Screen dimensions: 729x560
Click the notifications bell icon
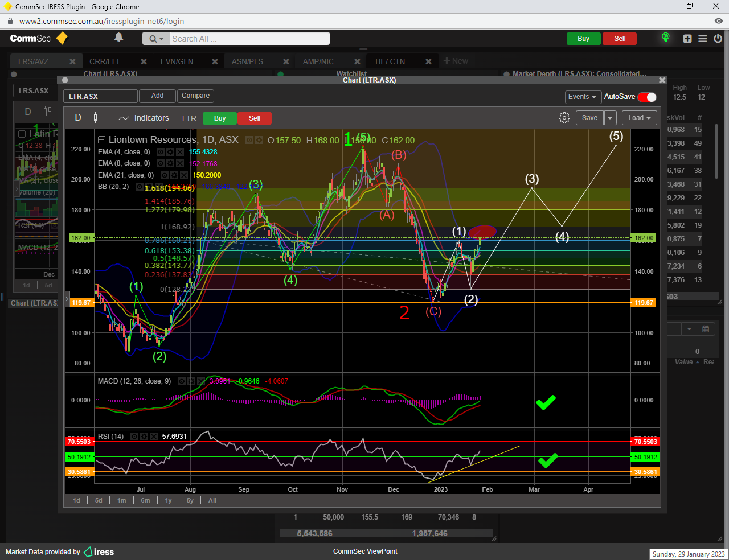point(118,38)
